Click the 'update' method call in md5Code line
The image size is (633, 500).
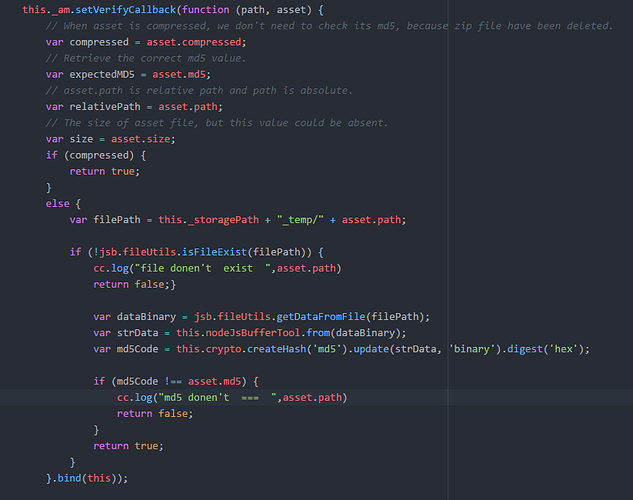371,349
